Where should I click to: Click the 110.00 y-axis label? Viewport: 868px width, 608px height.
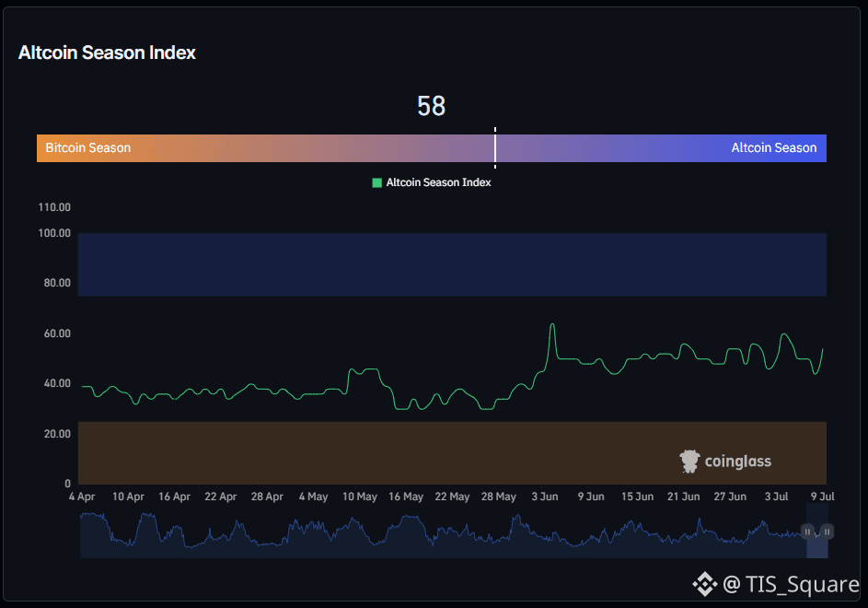coord(54,207)
